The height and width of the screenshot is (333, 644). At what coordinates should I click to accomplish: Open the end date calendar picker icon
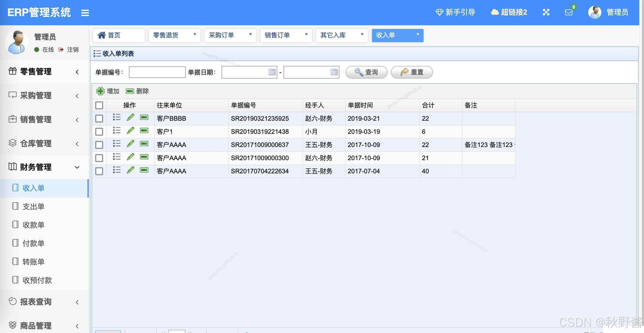click(334, 72)
